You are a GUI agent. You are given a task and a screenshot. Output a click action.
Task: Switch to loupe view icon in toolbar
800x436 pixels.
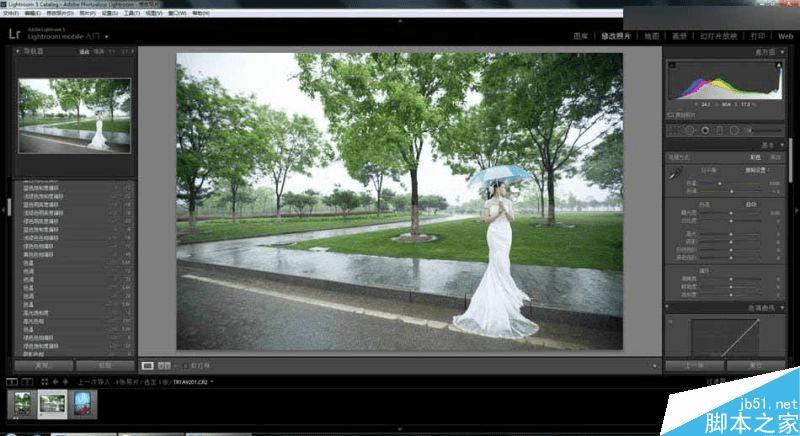tap(147, 366)
